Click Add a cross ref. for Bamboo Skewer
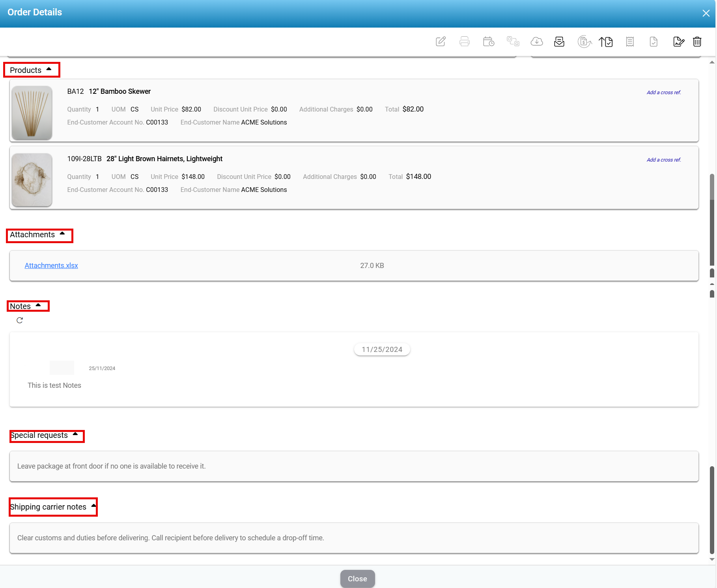717x588 pixels. click(x=663, y=93)
